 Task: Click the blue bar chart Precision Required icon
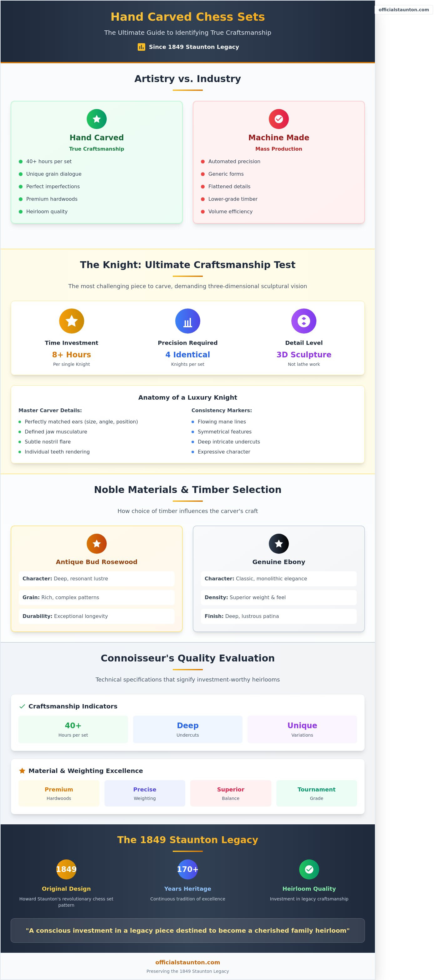[x=187, y=321]
